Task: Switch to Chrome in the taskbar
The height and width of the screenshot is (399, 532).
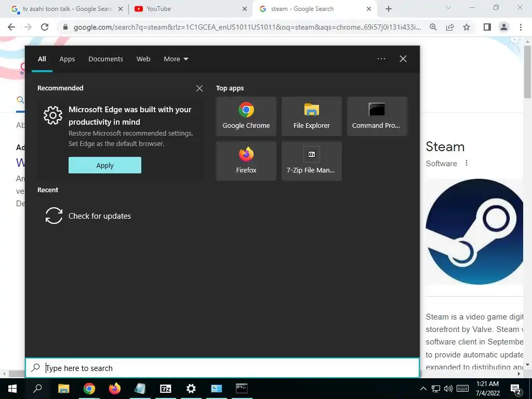Action: [89, 389]
